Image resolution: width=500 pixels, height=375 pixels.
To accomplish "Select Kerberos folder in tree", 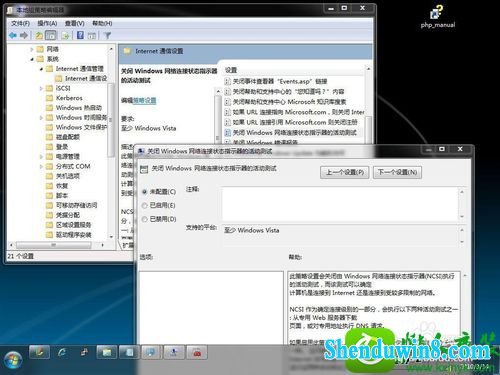I will click(x=64, y=98).
